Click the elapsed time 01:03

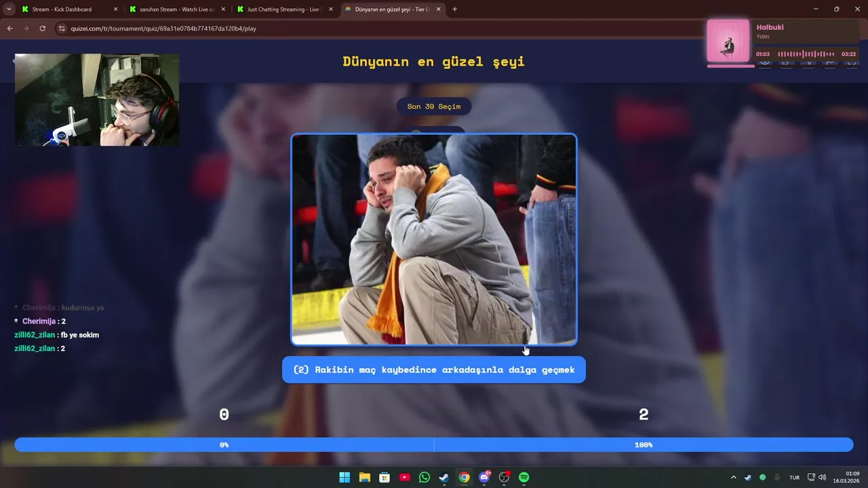click(x=763, y=54)
